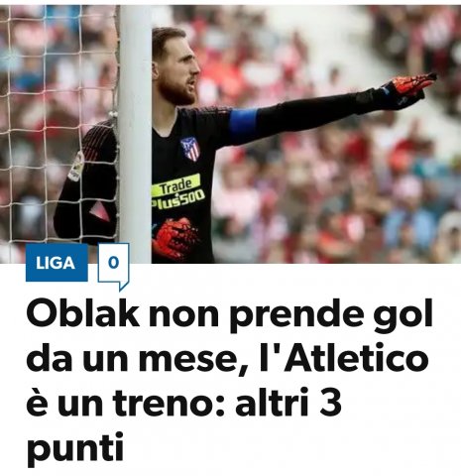Click the goalkeeper article photo
The height and width of the screenshot is (476, 461).
[x=230, y=134]
